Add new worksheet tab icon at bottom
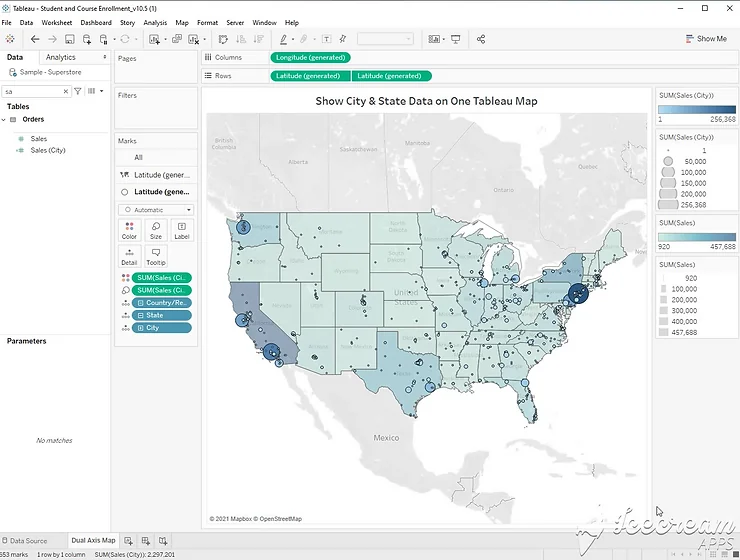Image resolution: width=740 pixels, height=560 pixels. click(128, 541)
